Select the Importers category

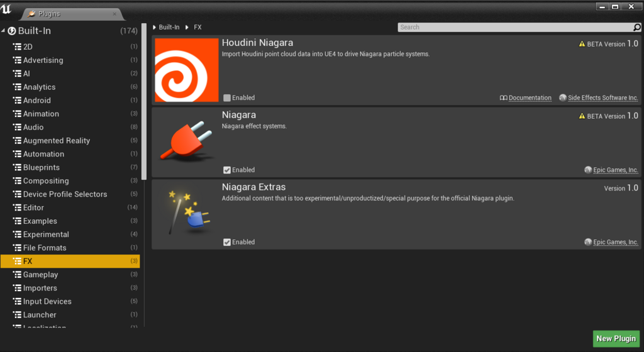[70, 288]
